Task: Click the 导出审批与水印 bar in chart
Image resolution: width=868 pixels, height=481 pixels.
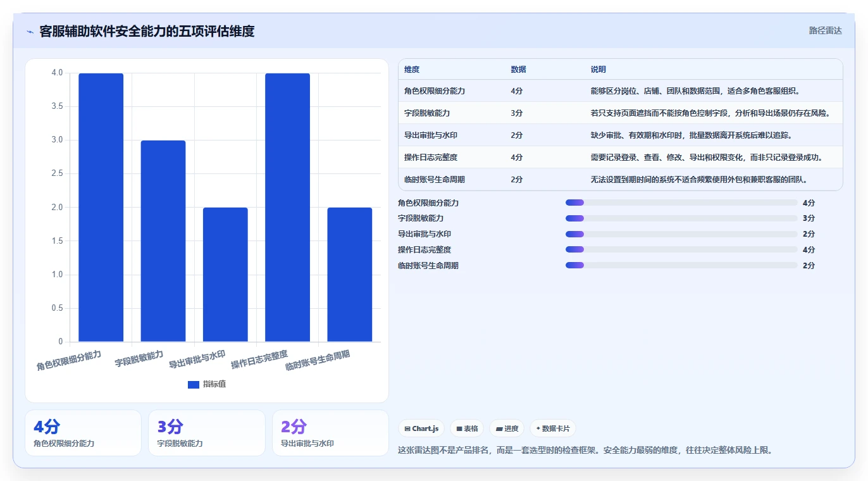Action: click(225, 275)
